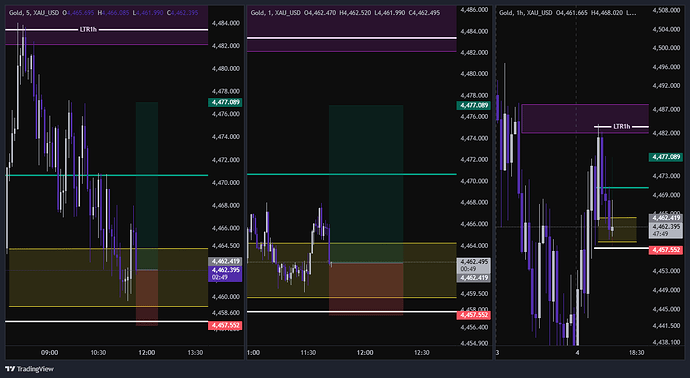The width and height of the screenshot is (690, 378).
Task: Click 18:30 on the 1h time axis
Action: click(636, 352)
